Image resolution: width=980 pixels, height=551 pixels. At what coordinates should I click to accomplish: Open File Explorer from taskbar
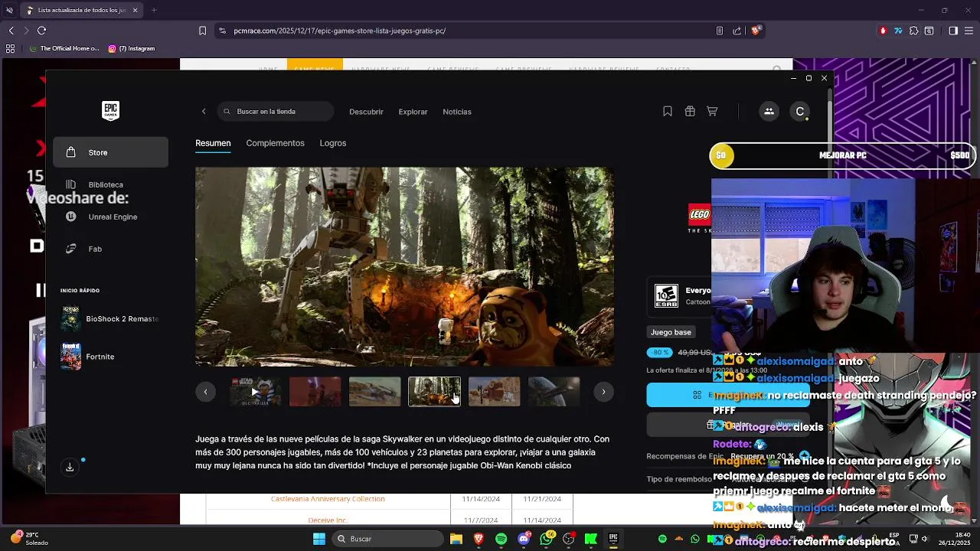tap(456, 539)
